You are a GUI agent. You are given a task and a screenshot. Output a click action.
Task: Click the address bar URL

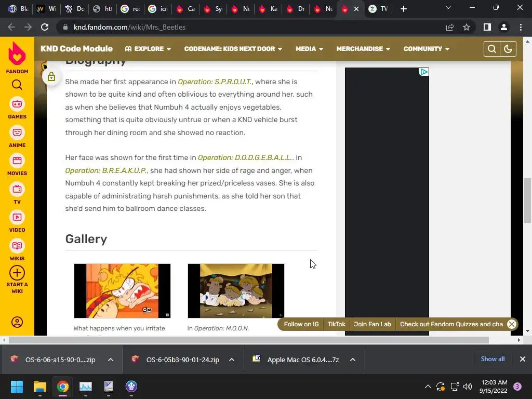[x=129, y=27]
